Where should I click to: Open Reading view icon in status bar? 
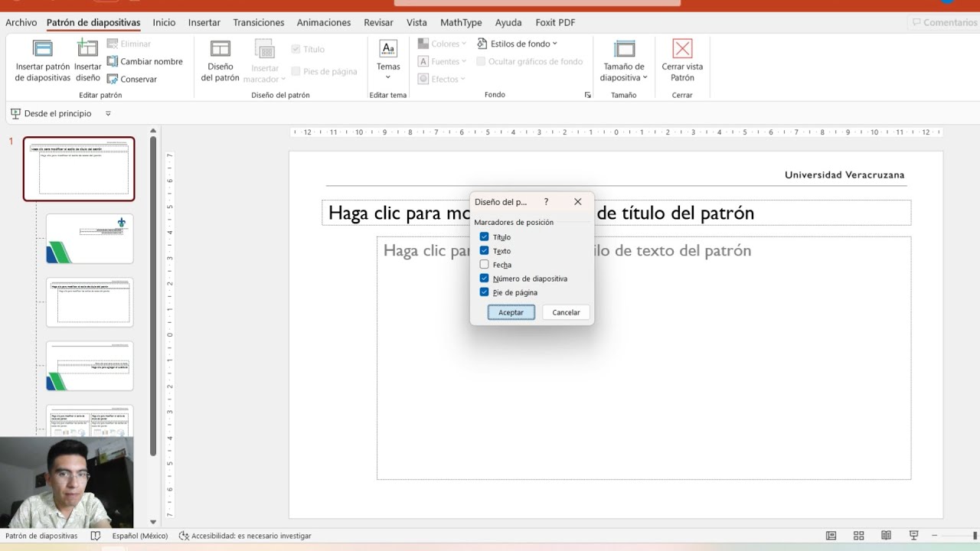coord(886,536)
